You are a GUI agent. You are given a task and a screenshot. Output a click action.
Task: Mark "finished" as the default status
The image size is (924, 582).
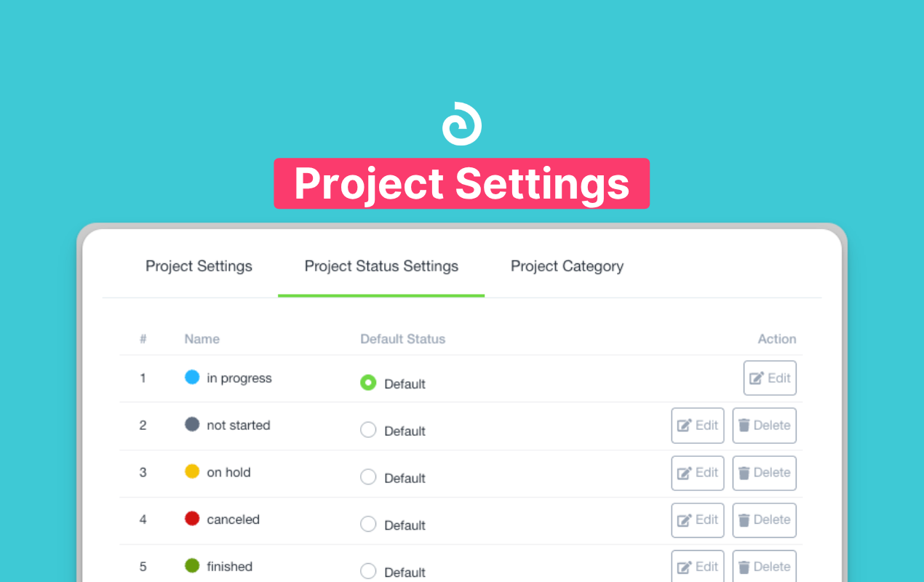tap(368, 572)
